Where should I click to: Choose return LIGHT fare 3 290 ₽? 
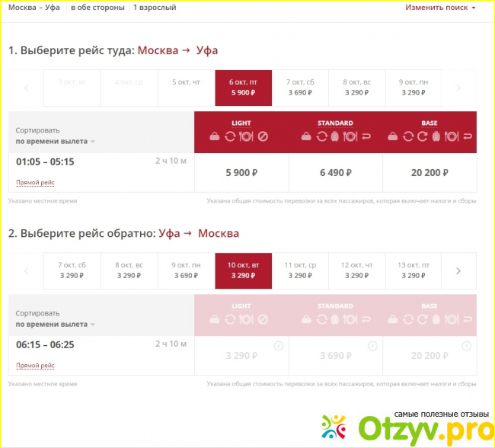point(241,356)
